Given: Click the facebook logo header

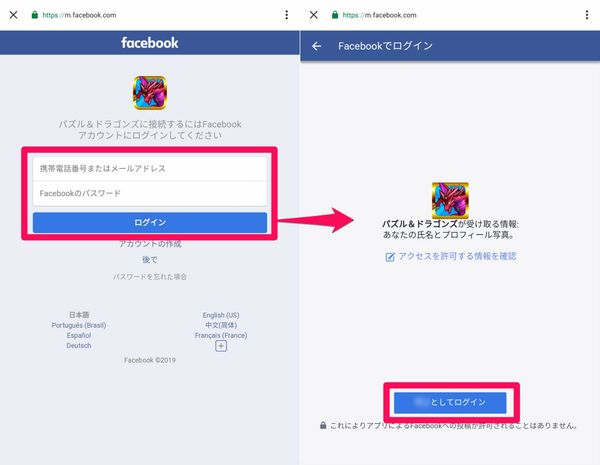Looking at the screenshot, I should pos(150,42).
